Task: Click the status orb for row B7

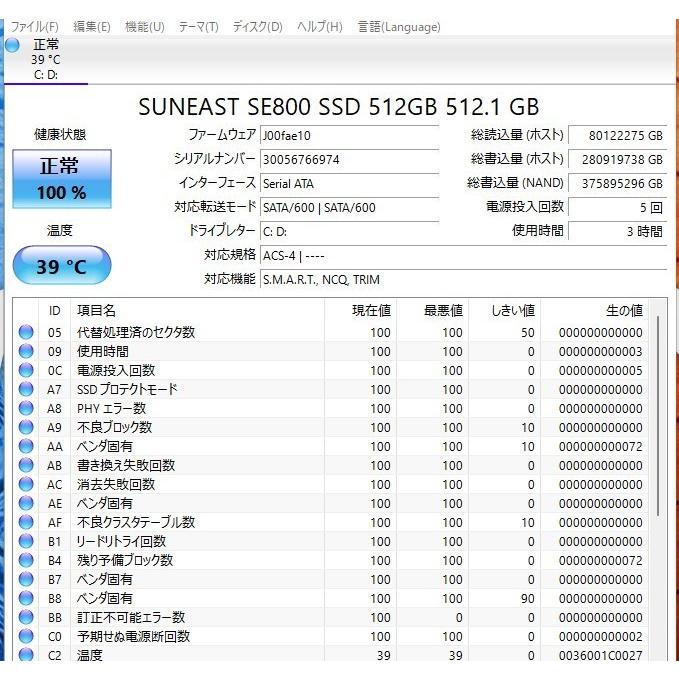Action: [26, 579]
